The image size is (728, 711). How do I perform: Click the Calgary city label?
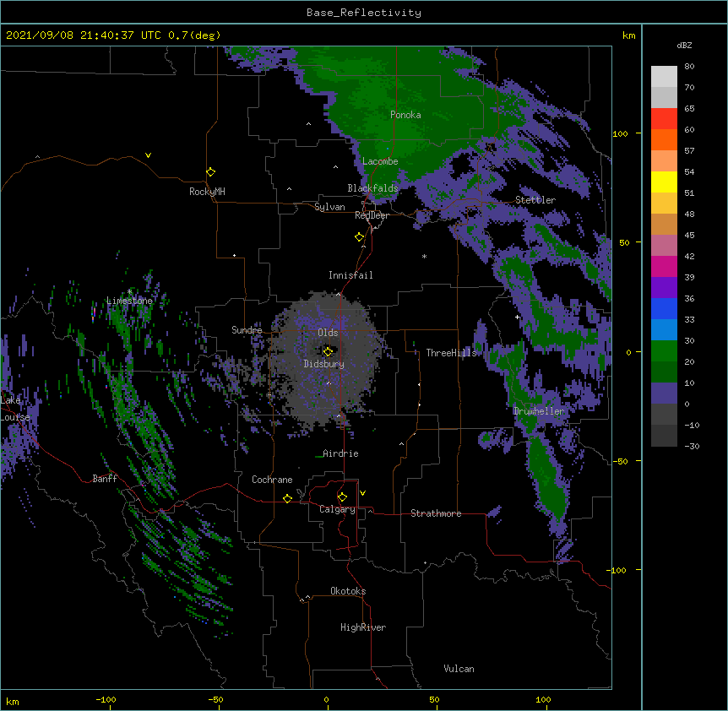(x=337, y=509)
